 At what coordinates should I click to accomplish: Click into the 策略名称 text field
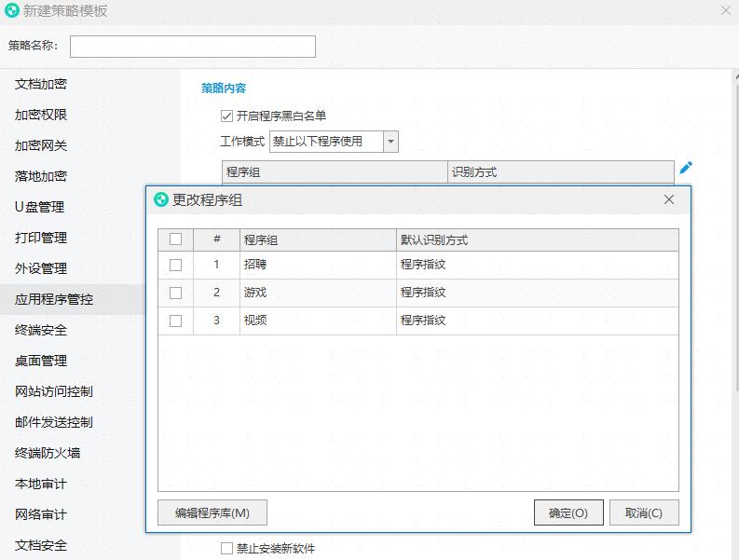[193, 47]
